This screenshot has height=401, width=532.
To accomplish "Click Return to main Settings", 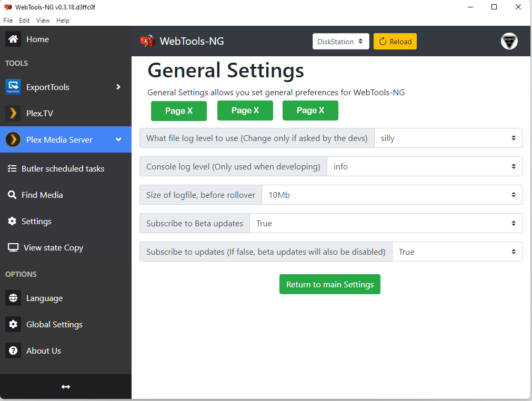I will pyautogui.click(x=330, y=284).
